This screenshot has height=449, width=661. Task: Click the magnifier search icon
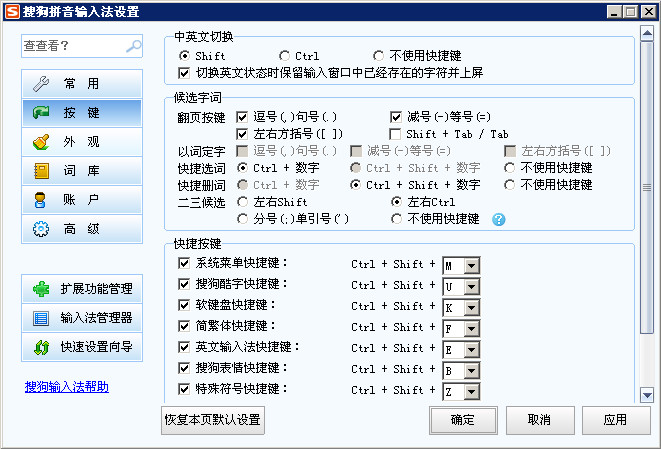click(134, 46)
